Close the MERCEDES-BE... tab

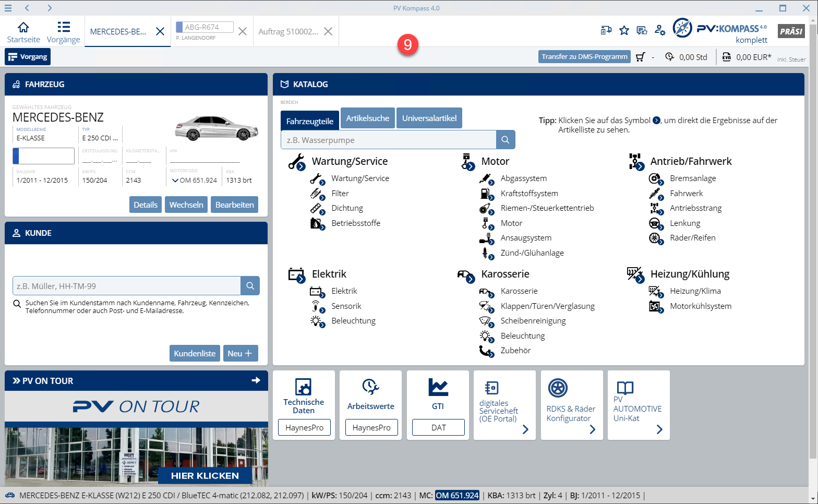point(160,31)
